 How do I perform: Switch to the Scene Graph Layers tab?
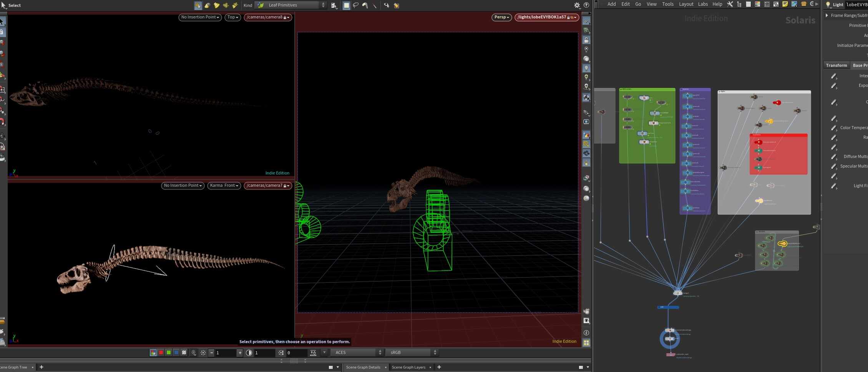(x=408, y=367)
